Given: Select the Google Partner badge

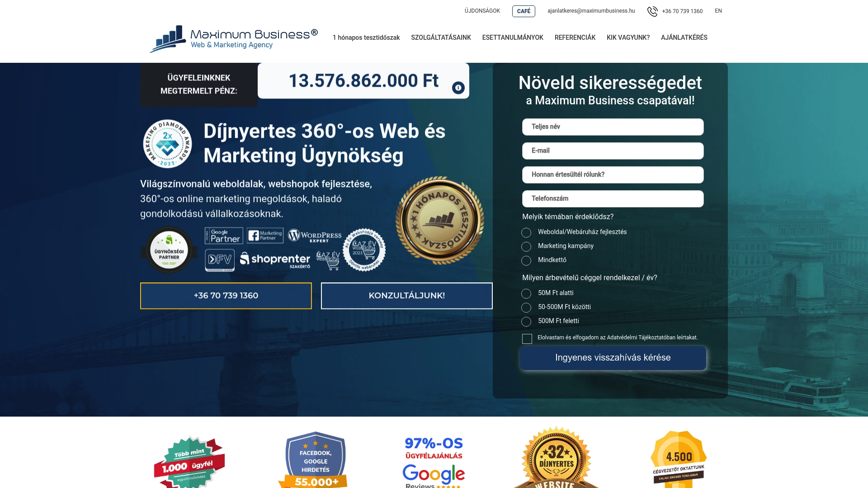Looking at the screenshot, I should pos(223,235).
